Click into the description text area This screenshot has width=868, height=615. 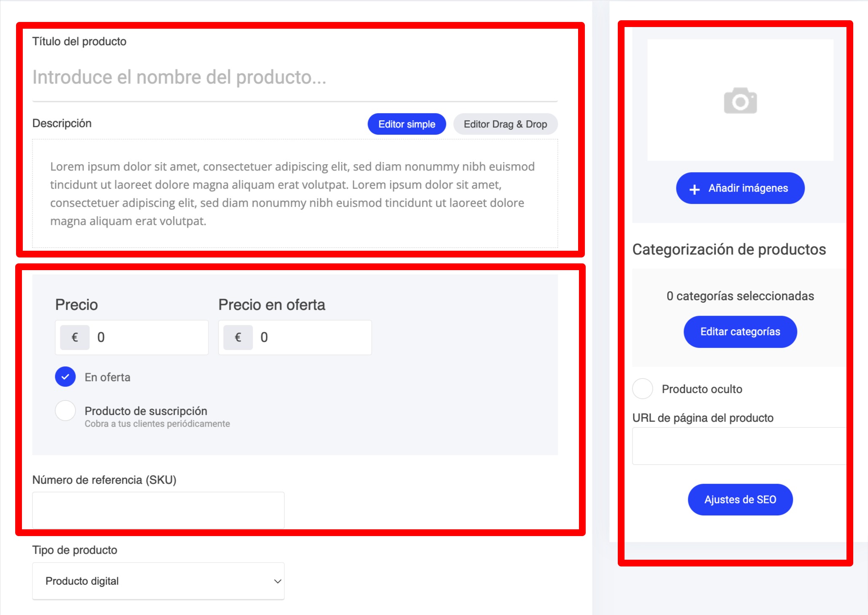point(295,194)
